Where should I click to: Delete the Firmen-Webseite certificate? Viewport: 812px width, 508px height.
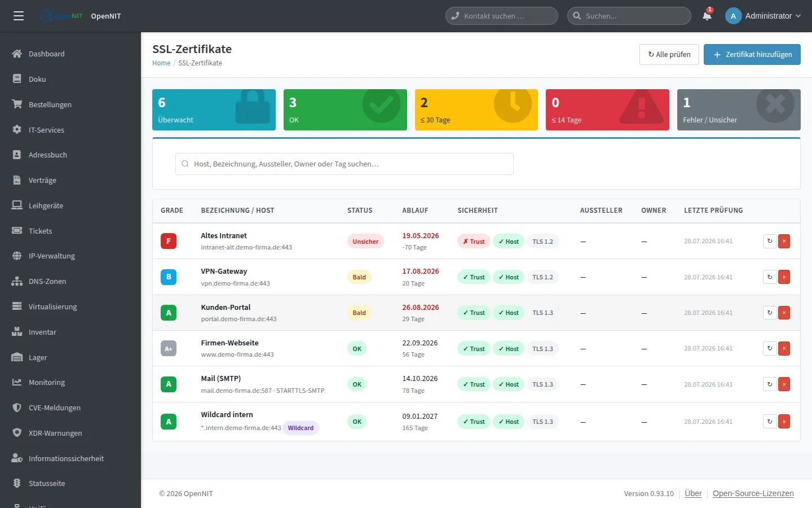[784, 348]
